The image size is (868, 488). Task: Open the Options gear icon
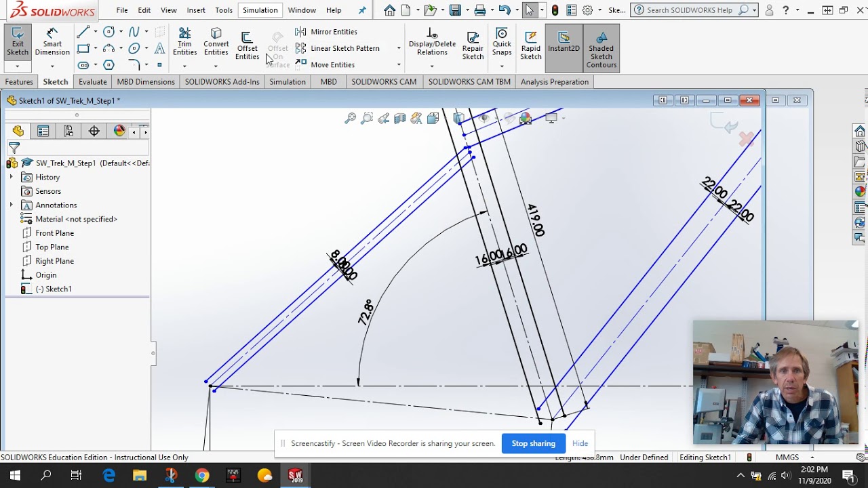coord(587,10)
